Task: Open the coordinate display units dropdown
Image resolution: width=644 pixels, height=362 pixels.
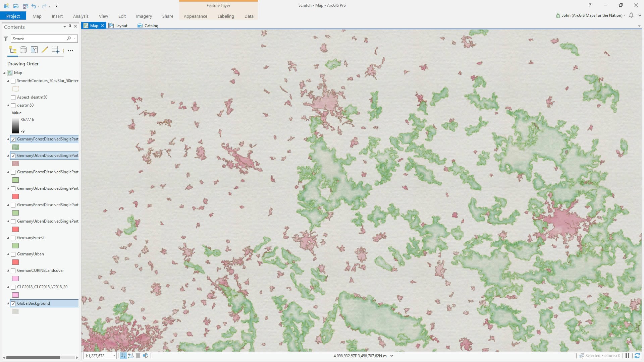Action: coord(392,356)
